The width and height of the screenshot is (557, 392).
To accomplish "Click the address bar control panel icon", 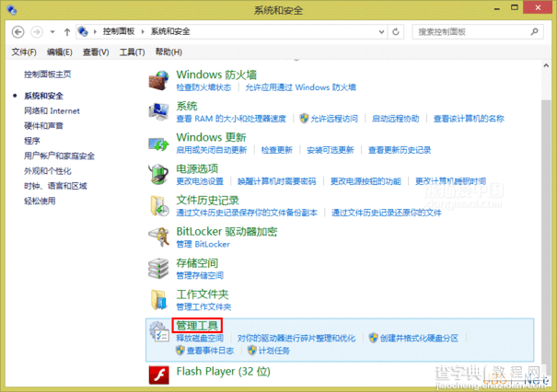I will tap(83, 31).
